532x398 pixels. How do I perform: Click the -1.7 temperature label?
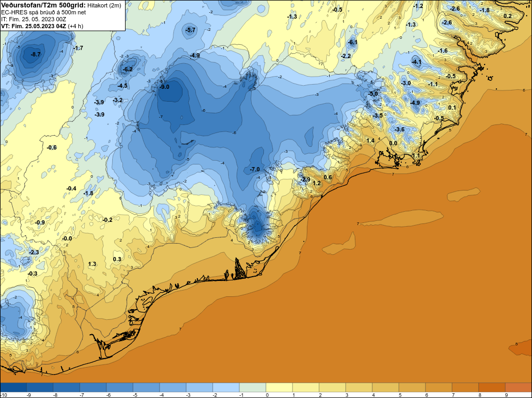(x=78, y=48)
